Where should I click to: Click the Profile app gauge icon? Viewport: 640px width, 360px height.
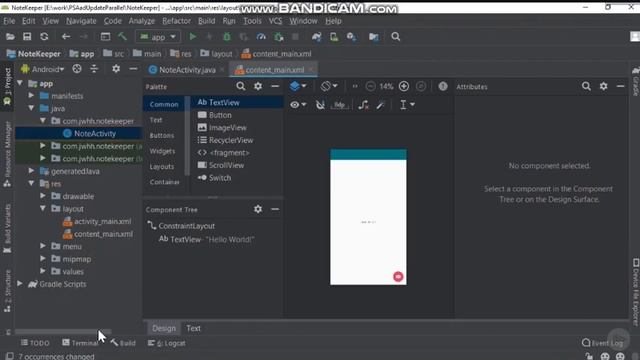261,37
